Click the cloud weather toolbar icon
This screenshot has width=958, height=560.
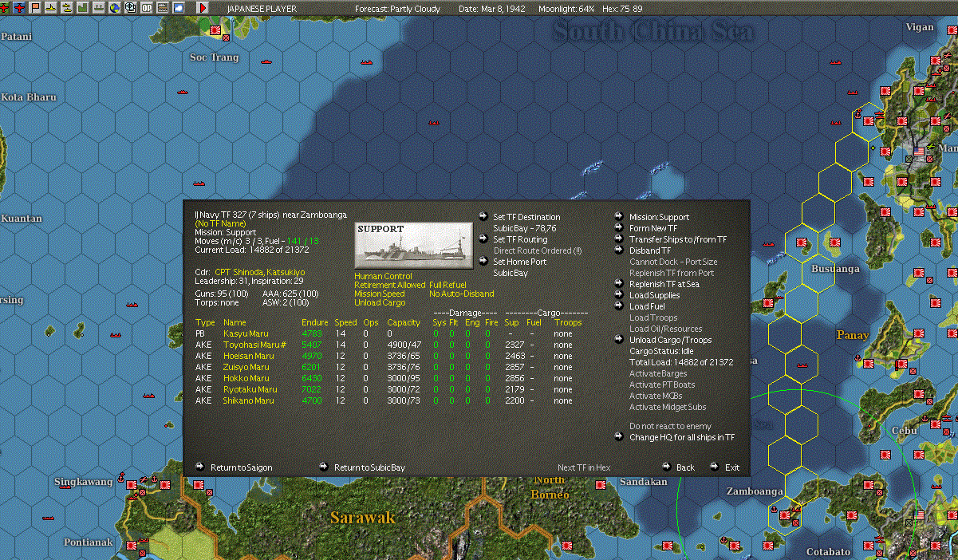point(179,7)
